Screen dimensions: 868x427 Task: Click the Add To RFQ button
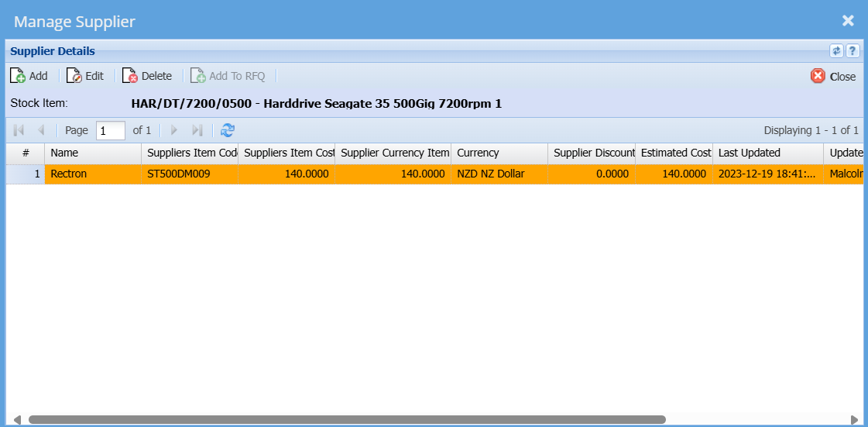tap(228, 76)
